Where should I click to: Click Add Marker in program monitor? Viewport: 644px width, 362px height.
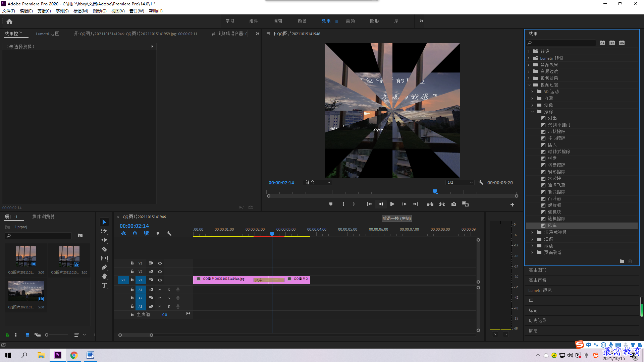coord(331,204)
